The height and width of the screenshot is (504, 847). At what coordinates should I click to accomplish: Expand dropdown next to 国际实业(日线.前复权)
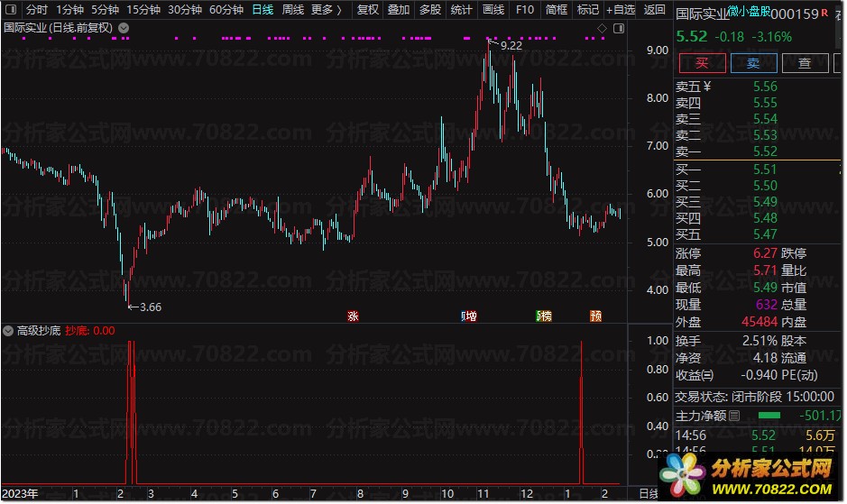pyautogui.click(x=124, y=28)
